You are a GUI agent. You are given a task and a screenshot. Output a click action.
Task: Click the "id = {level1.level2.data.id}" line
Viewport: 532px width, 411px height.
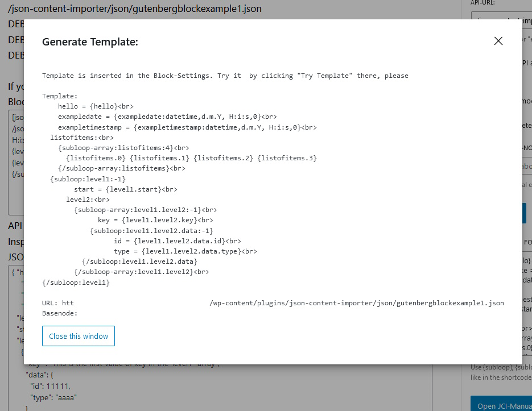click(x=177, y=241)
